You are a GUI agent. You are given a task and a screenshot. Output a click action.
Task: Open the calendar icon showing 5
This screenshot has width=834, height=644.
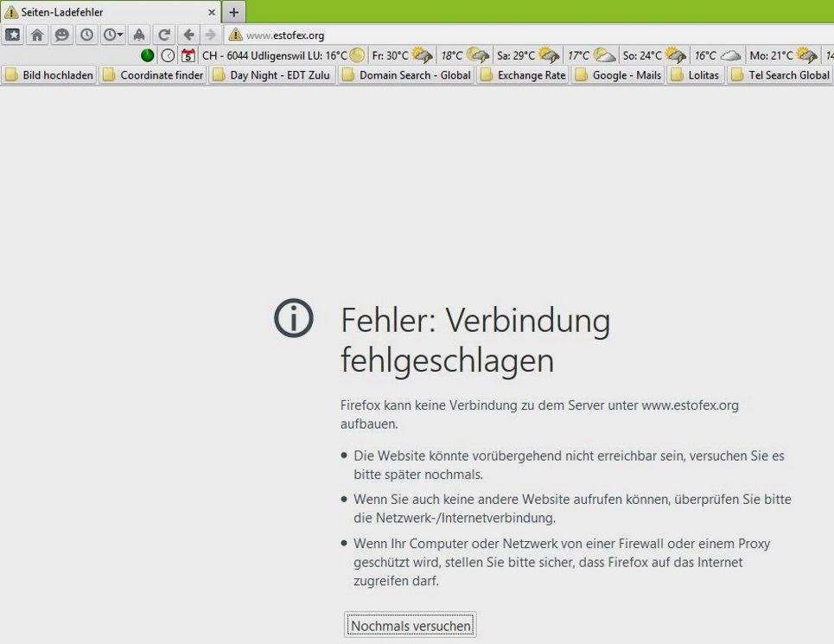(x=188, y=55)
